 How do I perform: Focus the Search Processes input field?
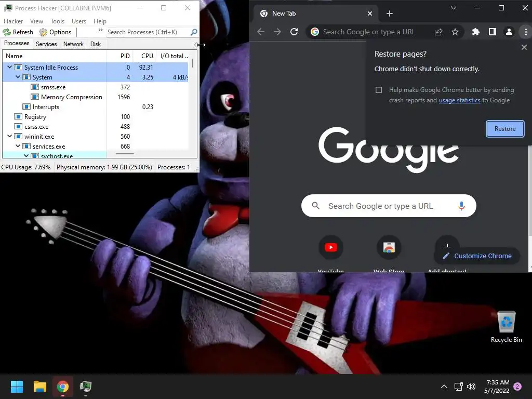click(x=148, y=32)
